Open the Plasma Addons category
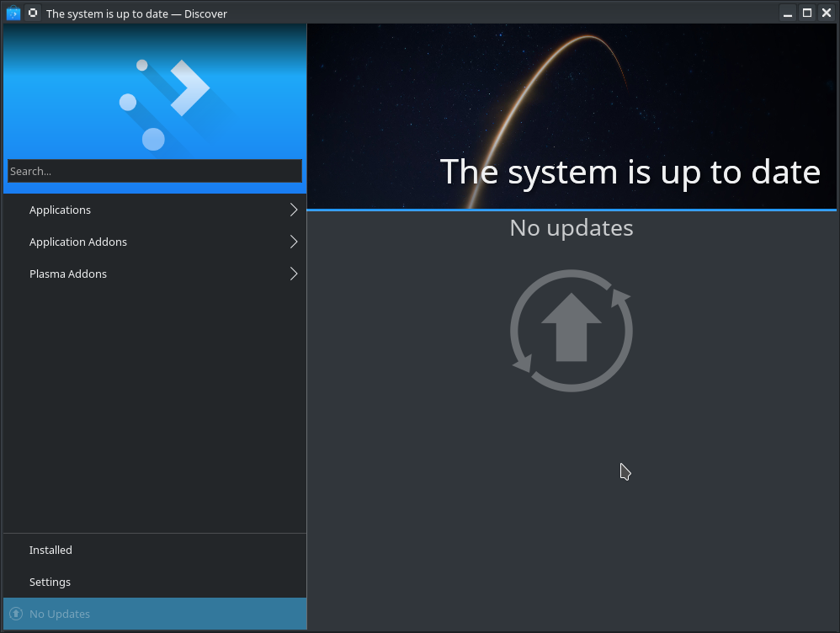 tap(155, 274)
